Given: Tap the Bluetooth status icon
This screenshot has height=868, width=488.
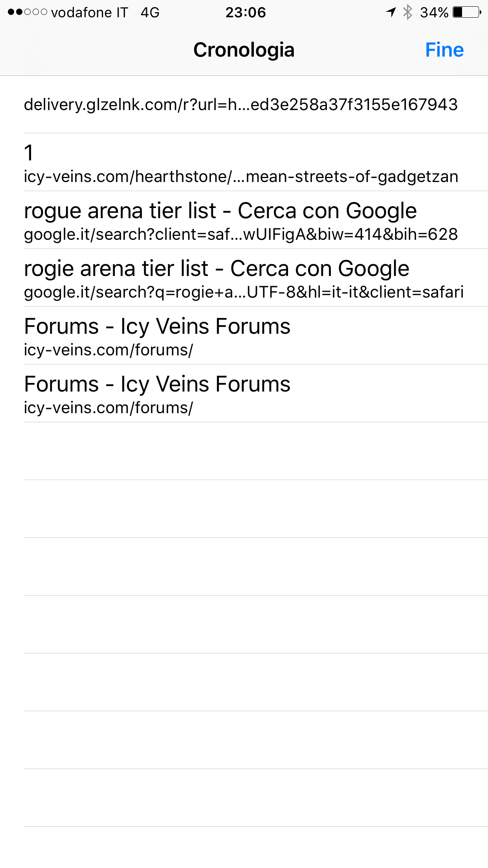Looking at the screenshot, I should 408,12.
